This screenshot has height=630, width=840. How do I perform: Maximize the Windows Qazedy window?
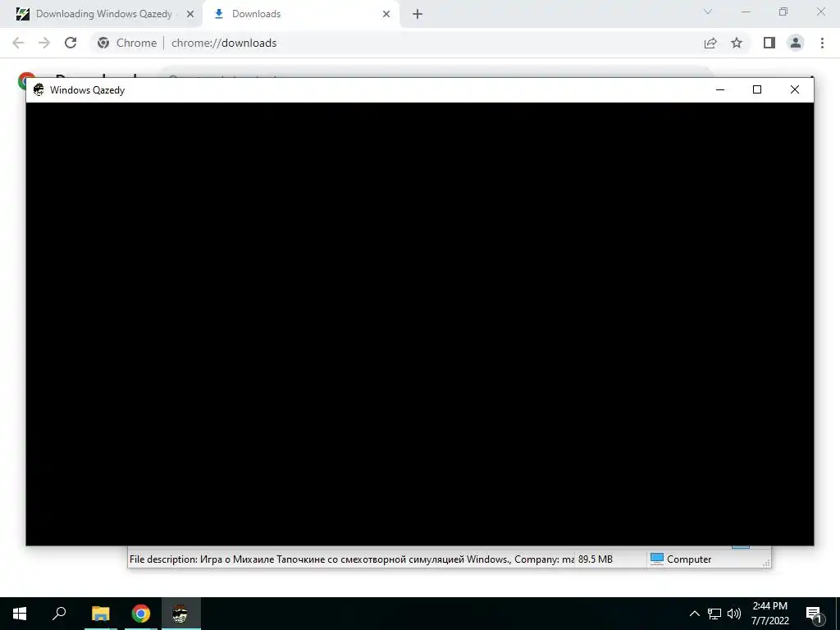[757, 89]
